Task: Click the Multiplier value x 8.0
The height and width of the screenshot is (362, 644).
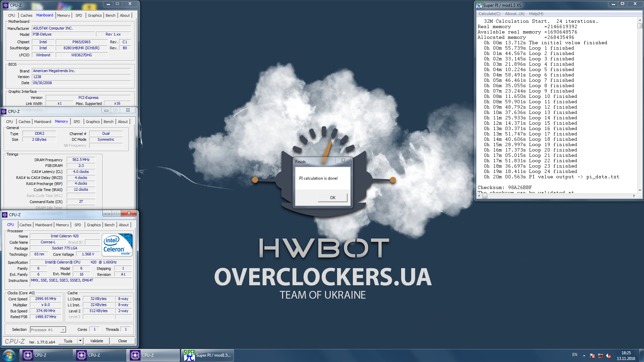Action: tap(46, 305)
